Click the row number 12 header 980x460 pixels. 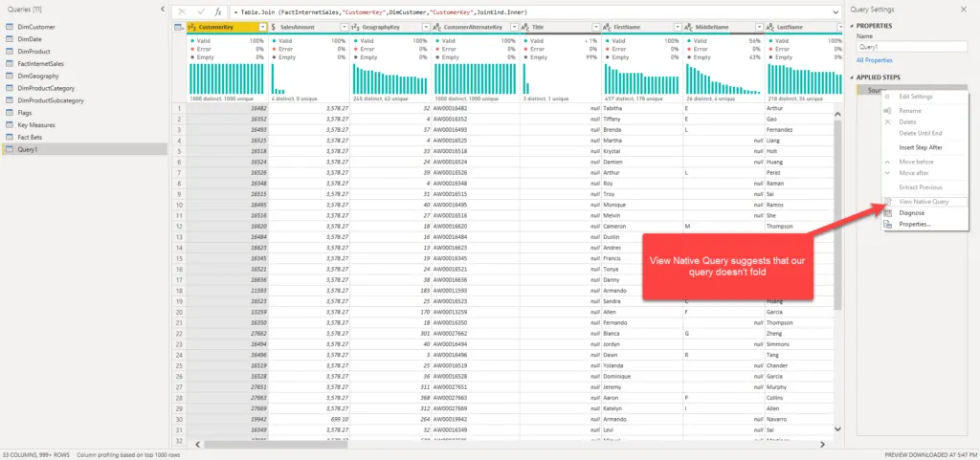tap(178, 226)
